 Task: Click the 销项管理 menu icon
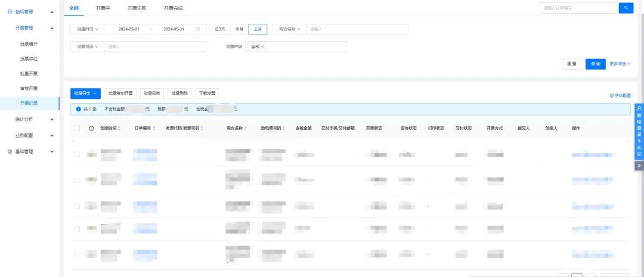pos(10,12)
